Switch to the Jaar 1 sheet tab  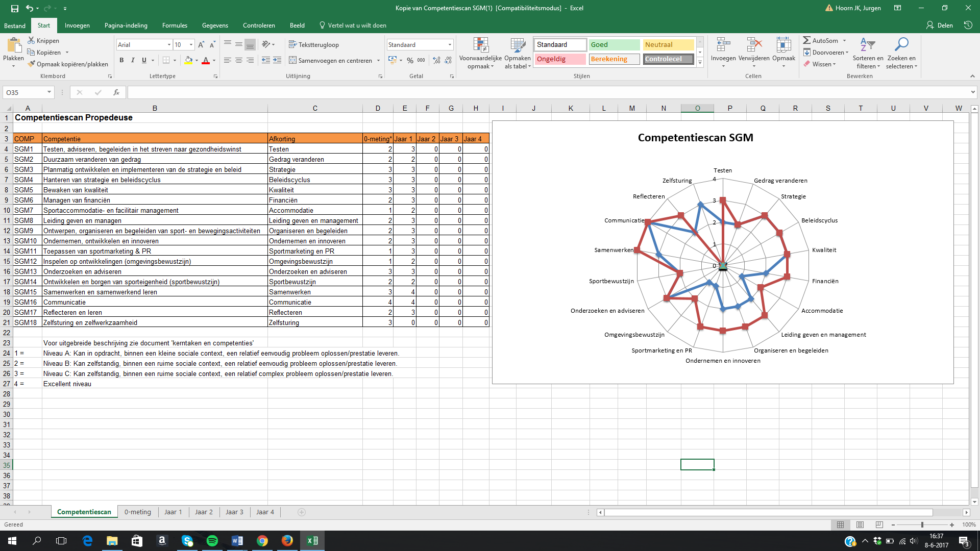[x=173, y=512]
